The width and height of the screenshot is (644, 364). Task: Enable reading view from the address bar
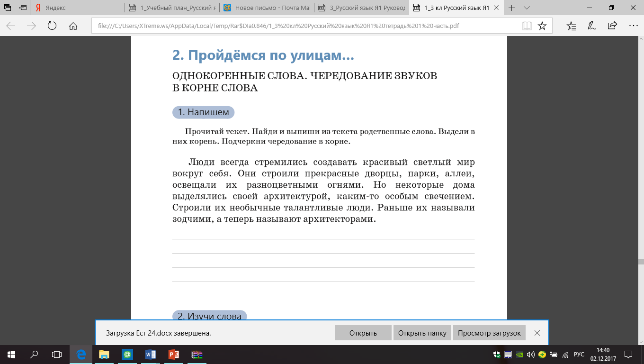point(527,26)
